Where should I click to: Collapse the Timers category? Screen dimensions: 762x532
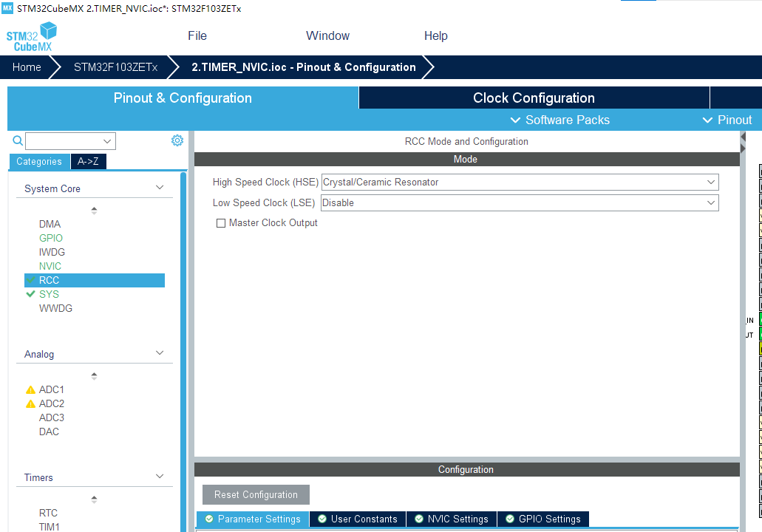(x=160, y=477)
